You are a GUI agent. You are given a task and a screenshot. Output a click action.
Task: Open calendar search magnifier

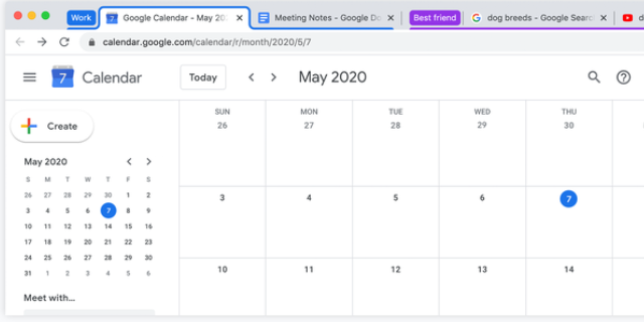(x=594, y=77)
